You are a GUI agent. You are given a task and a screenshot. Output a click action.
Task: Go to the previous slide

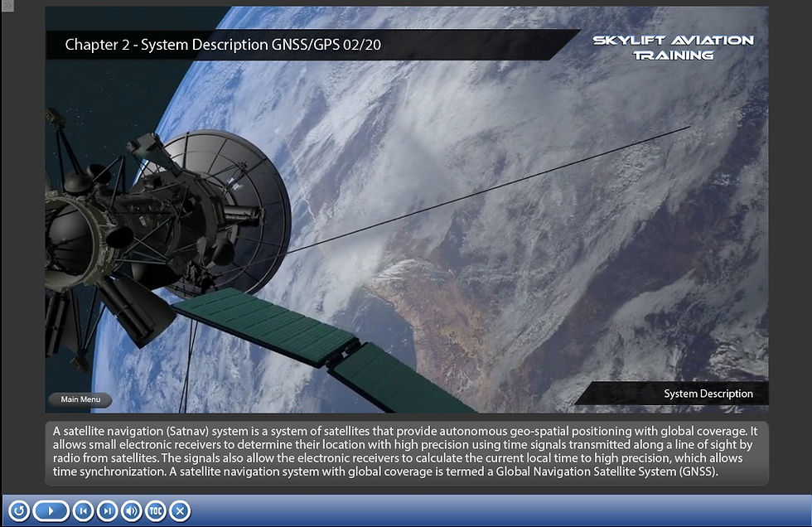[x=83, y=511]
